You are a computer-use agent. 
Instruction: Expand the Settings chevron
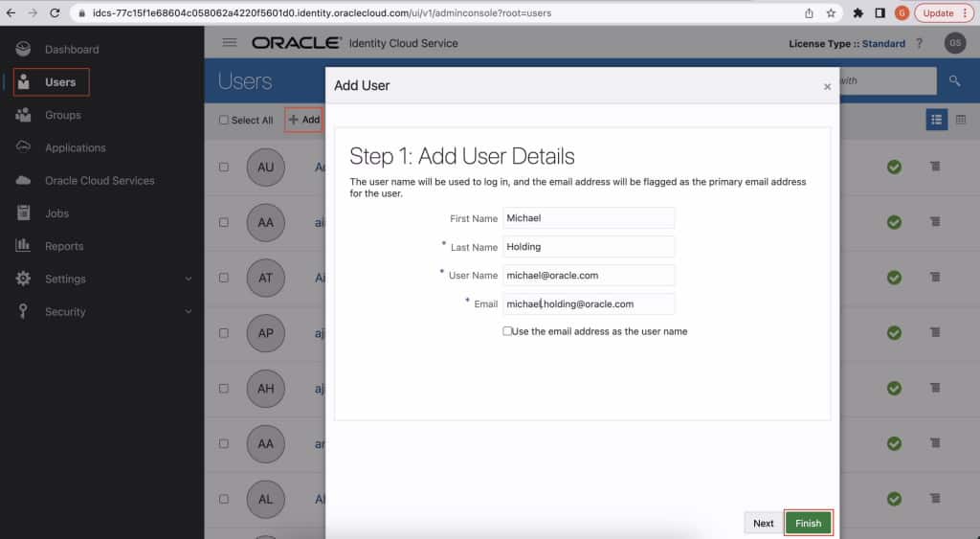[x=189, y=279]
